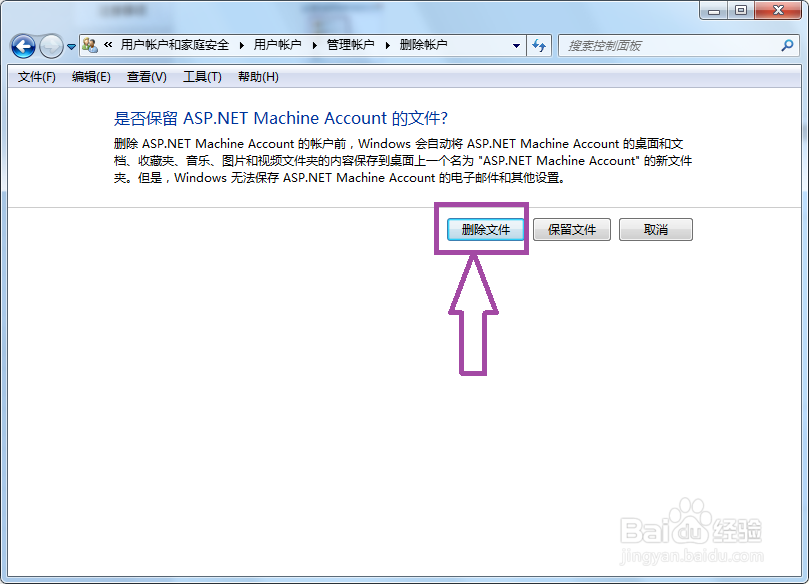
Task: Open the recent pages dropdown arrow
Action: tap(71, 47)
